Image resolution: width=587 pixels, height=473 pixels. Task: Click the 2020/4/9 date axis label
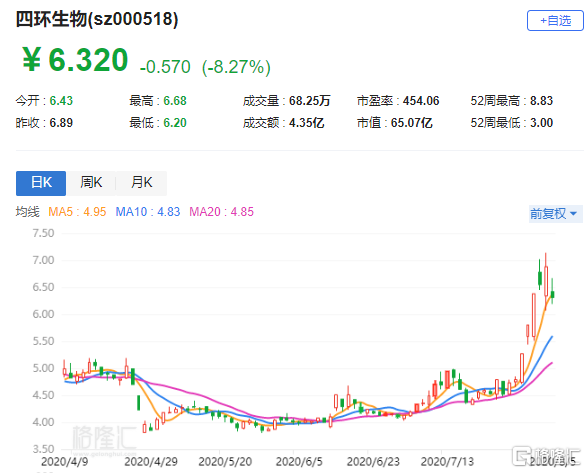(x=65, y=461)
